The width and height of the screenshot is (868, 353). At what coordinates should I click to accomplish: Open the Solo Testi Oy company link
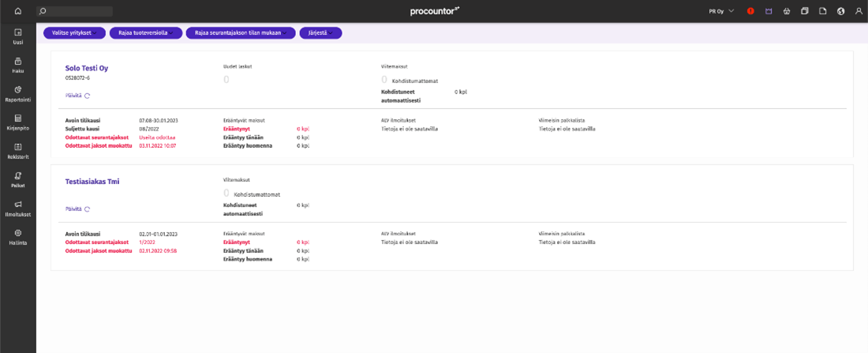pyautogui.click(x=86, y=68)
